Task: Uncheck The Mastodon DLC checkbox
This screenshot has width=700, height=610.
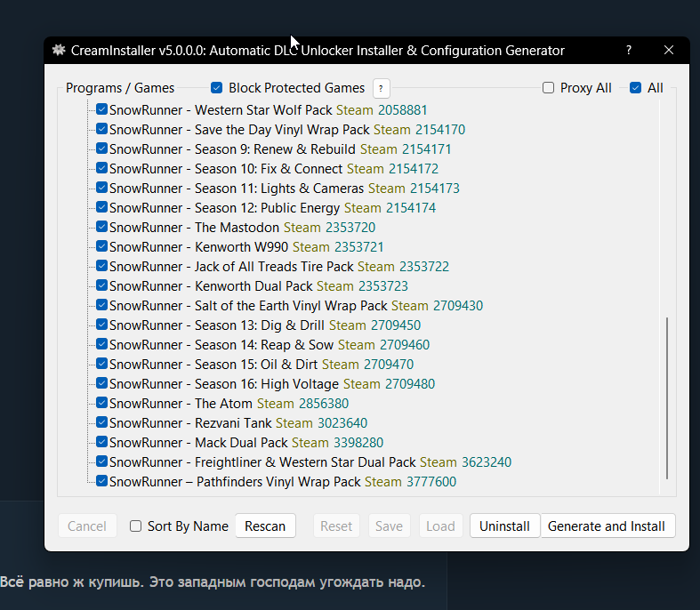Action: [x=101, y=227]
